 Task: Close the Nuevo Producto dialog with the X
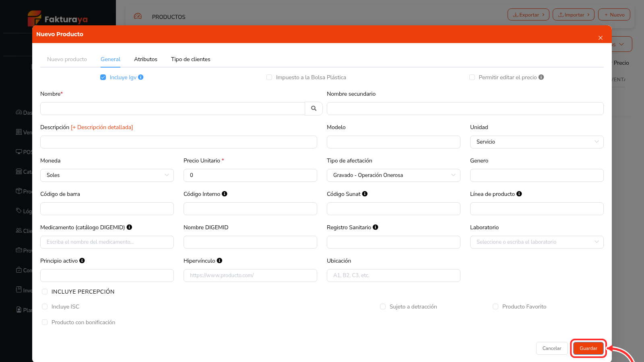601,38
